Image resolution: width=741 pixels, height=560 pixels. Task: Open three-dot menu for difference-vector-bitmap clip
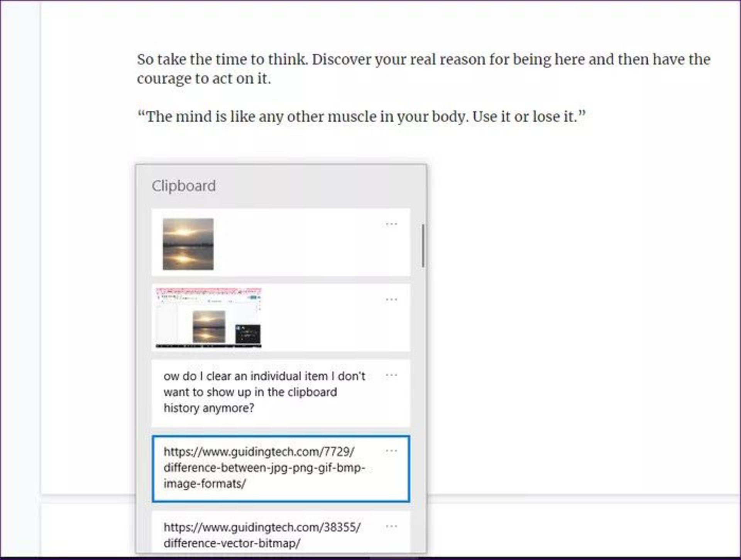(x=391, y=526)
